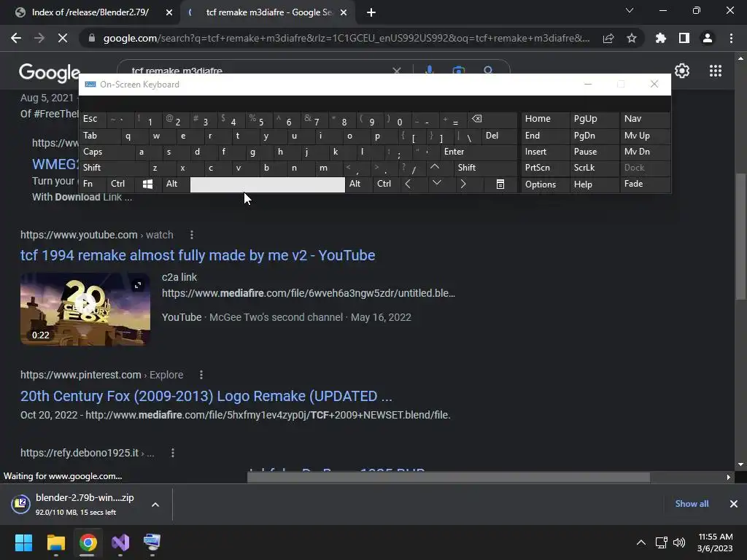Switch to Index of /release/Blender2.79 tab

coord(90,12)
